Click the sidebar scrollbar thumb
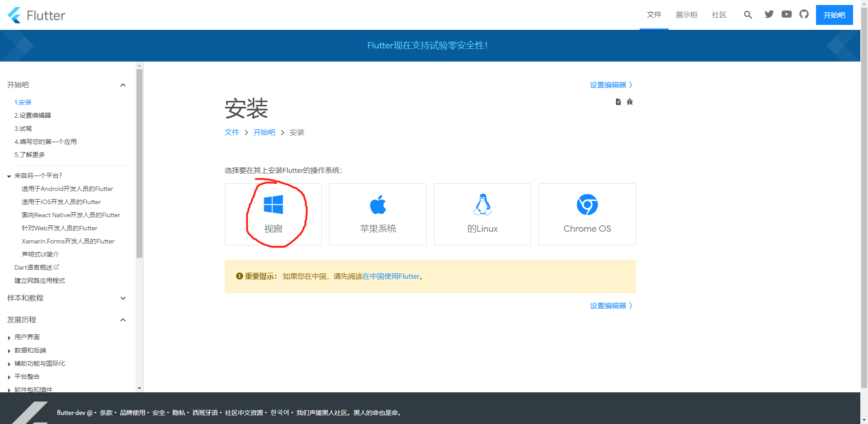The height and width of the screenshot is (424, 868). 139,163
